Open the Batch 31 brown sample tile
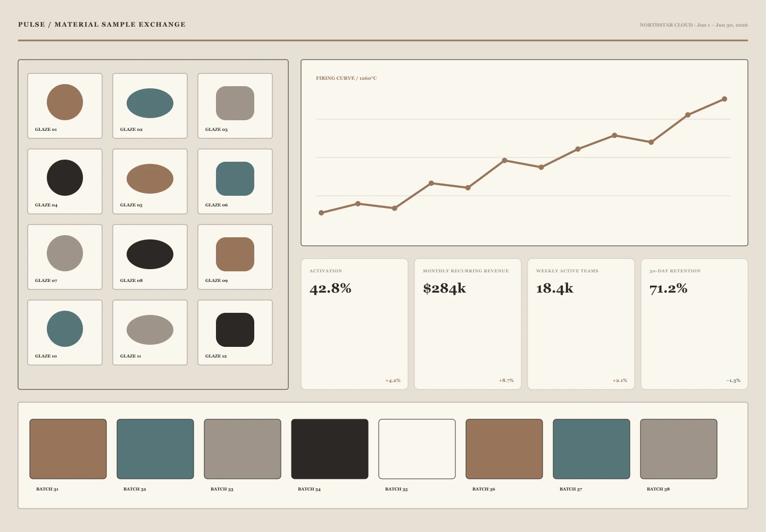The width and height of the screenshot is (766, 532). [x=68, y=449]
